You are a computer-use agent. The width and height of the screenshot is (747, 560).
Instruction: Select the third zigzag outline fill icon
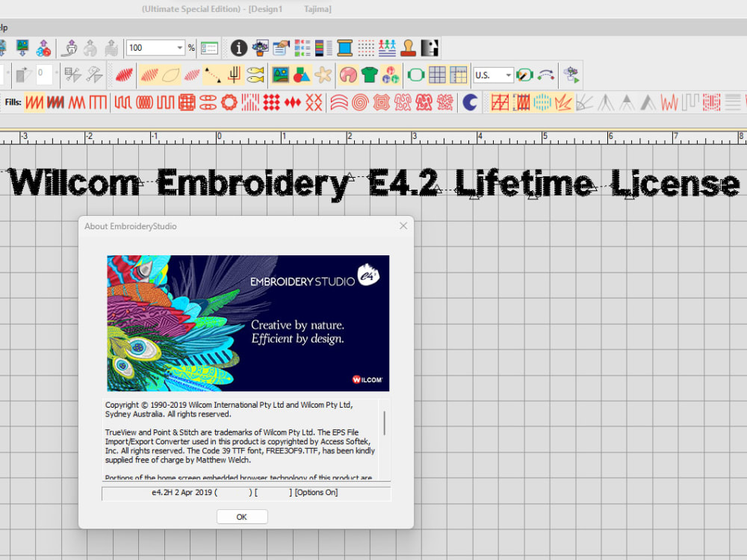(x=77, y=102)
